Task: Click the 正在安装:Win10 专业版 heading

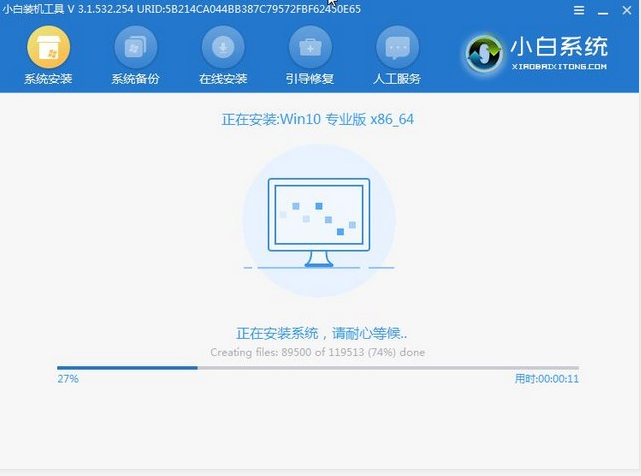Action: tap(318, 119)
